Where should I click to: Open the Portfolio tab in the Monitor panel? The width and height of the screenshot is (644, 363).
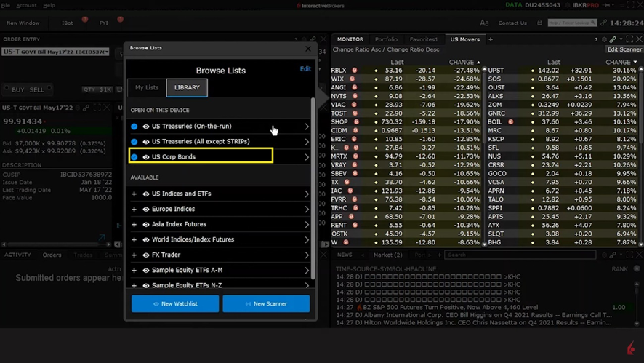[386, 39]
